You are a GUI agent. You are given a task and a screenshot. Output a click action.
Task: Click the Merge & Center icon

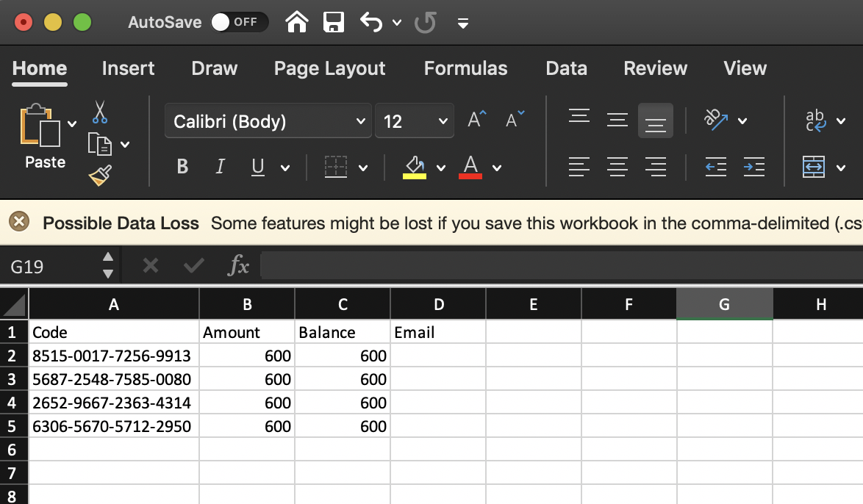tap(814, 167)
